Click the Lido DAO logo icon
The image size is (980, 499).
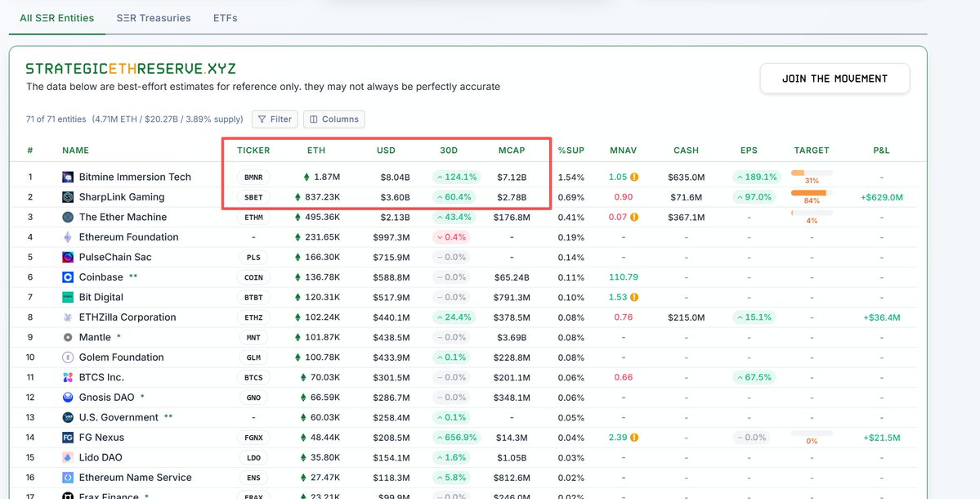coord(68,457)
